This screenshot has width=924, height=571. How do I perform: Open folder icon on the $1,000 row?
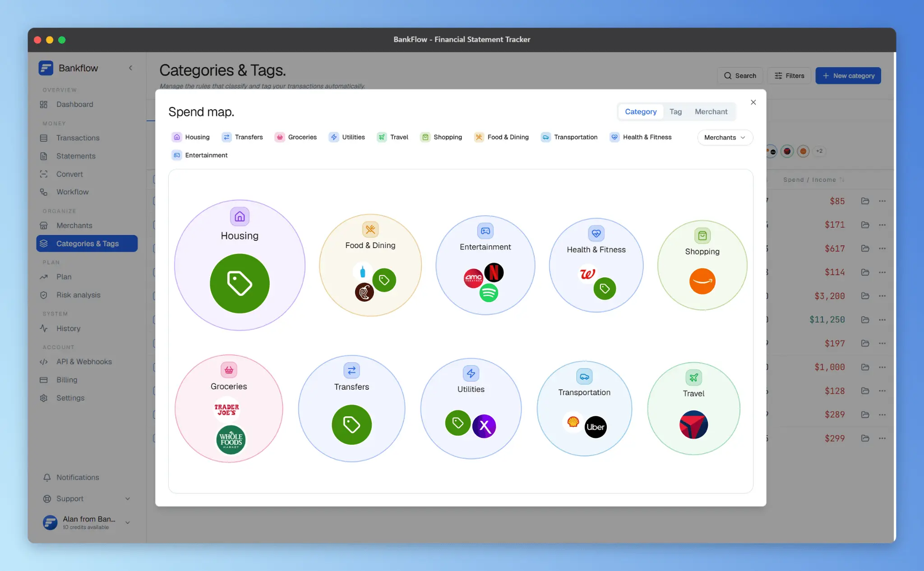tap(865, 367)
